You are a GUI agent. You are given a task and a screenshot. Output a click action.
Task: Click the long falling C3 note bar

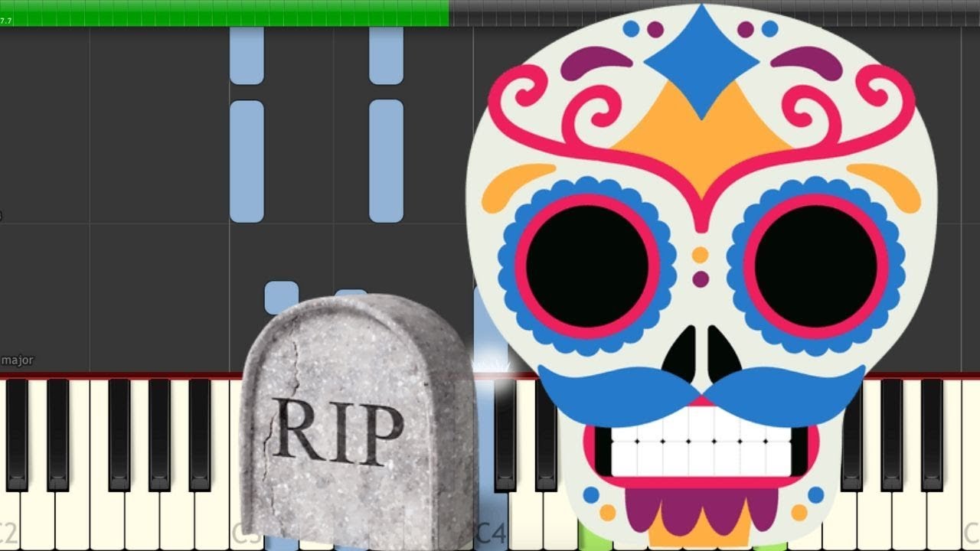[x=247, y=161]
